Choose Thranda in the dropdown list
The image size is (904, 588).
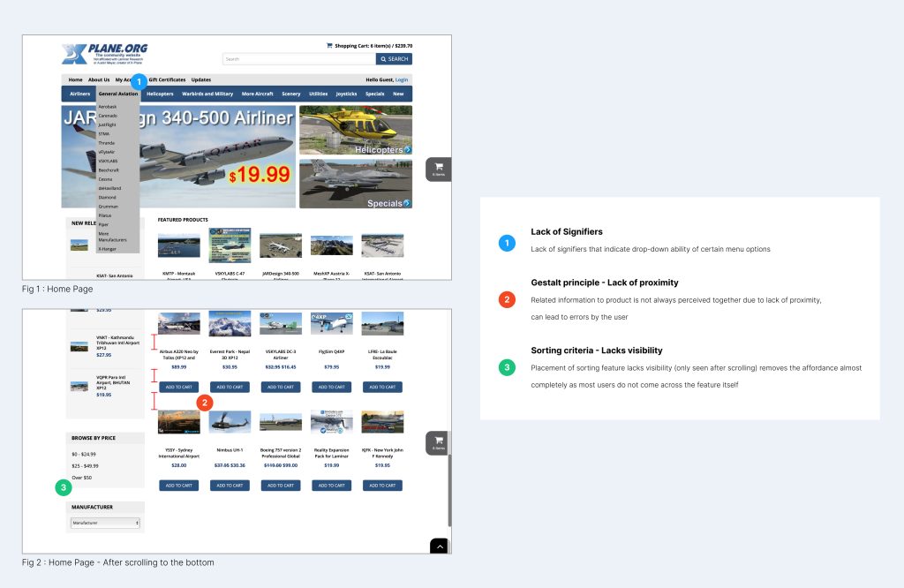[107, 143]
